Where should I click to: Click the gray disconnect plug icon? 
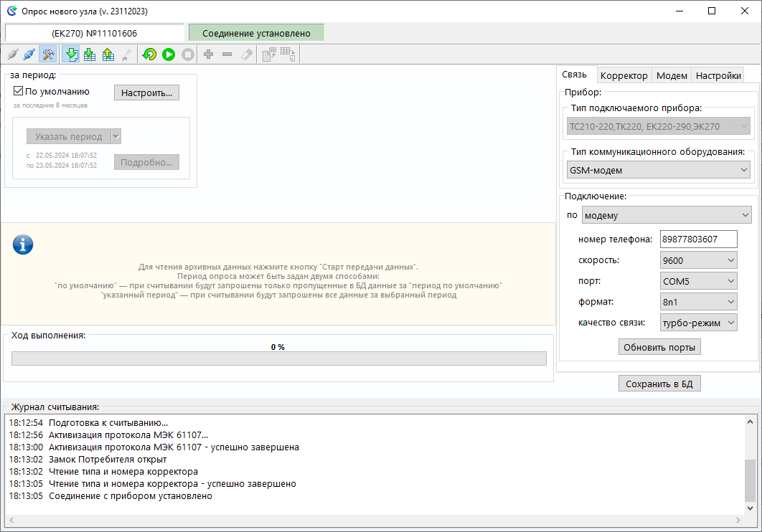point(13,54)
